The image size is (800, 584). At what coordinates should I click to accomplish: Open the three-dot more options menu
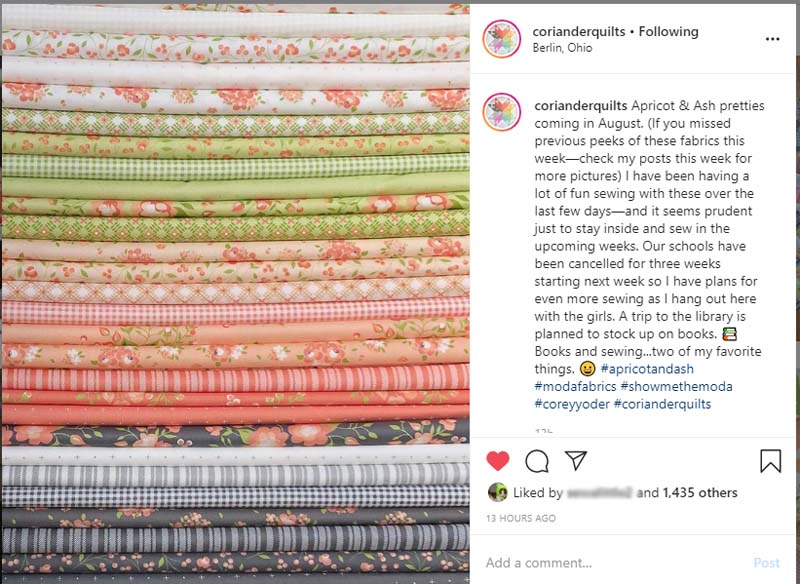tap(772, 39)
